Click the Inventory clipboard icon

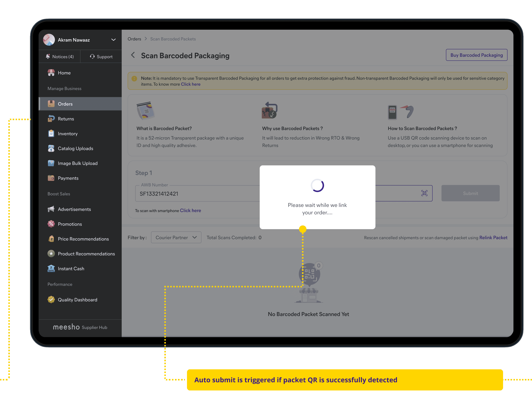51,133
